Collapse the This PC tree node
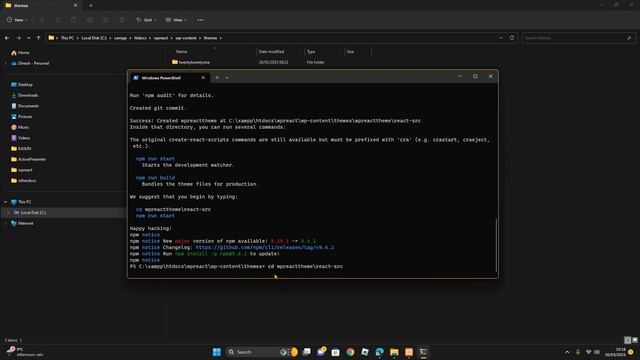The image size is (640, 360). 5,202
